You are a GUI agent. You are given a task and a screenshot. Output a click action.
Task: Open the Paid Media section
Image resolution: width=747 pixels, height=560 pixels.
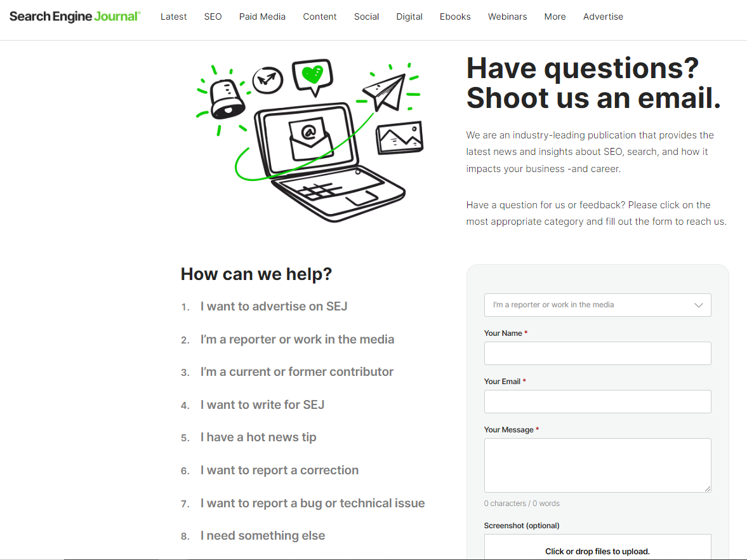(x=262, y=17)
